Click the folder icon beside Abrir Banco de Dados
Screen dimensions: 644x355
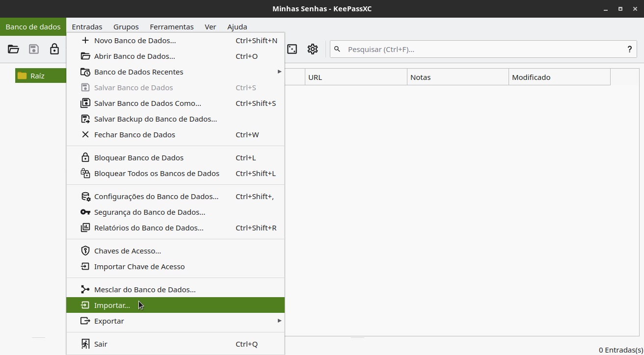85,56
